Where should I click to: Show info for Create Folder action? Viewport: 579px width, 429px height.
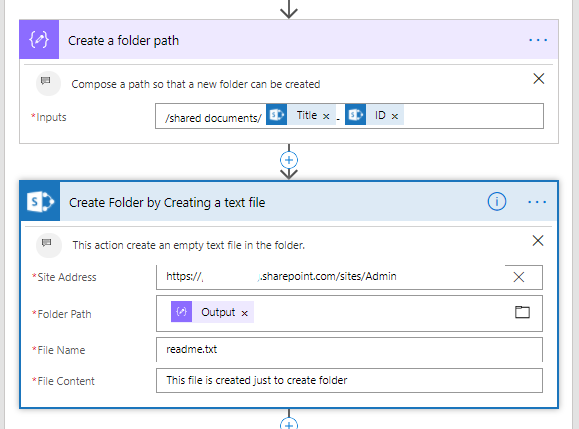click(497, 202)
